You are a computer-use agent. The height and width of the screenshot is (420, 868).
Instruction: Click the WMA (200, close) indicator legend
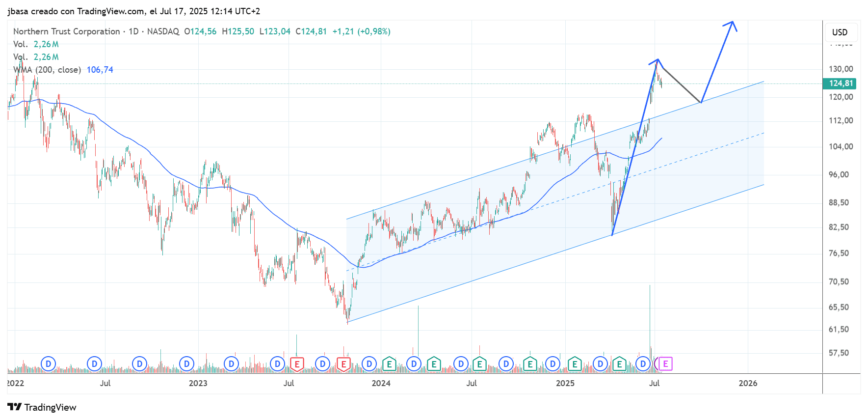point(47,70)
